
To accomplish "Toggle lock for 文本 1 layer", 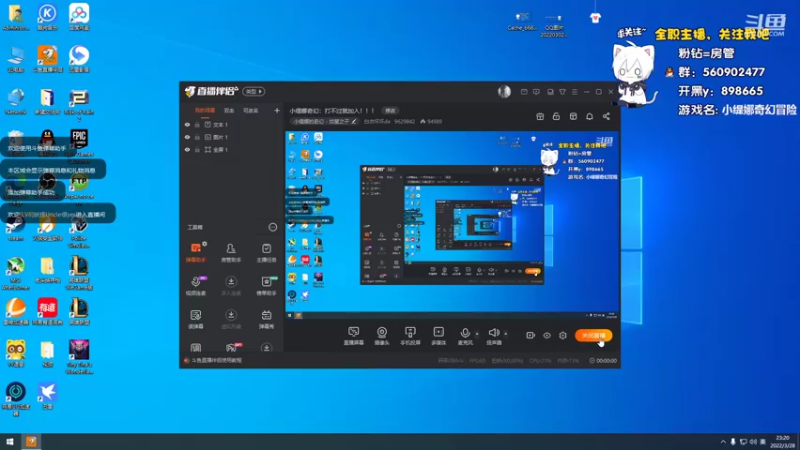I will [197, 124].
